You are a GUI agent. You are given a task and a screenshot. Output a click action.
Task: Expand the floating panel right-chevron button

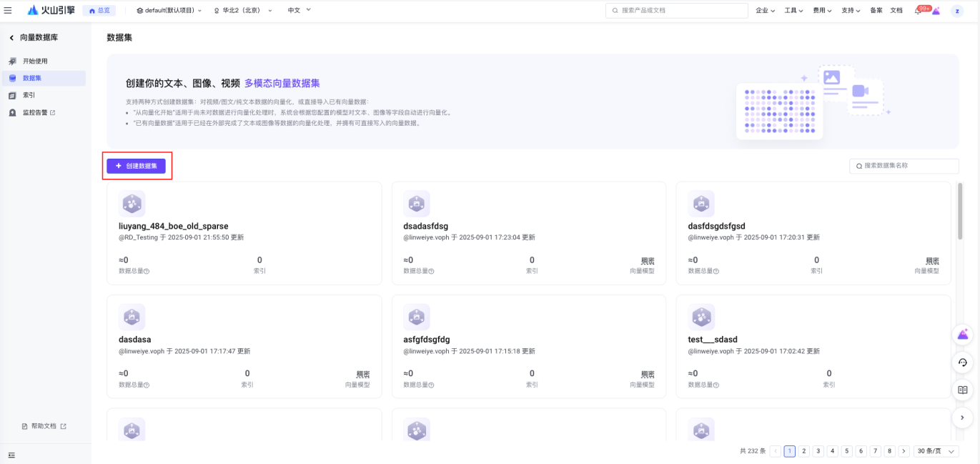pyautogui.click(x=963, y=418)
